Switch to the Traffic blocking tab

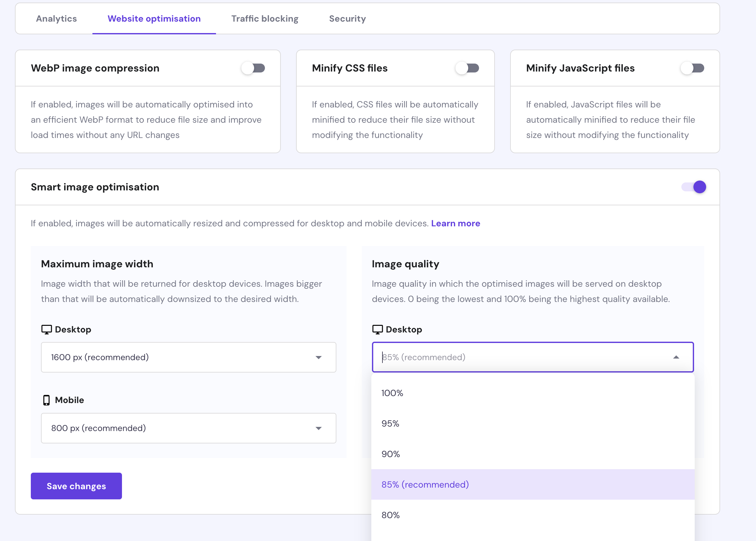pyautogui.click(x=265, y=19)
